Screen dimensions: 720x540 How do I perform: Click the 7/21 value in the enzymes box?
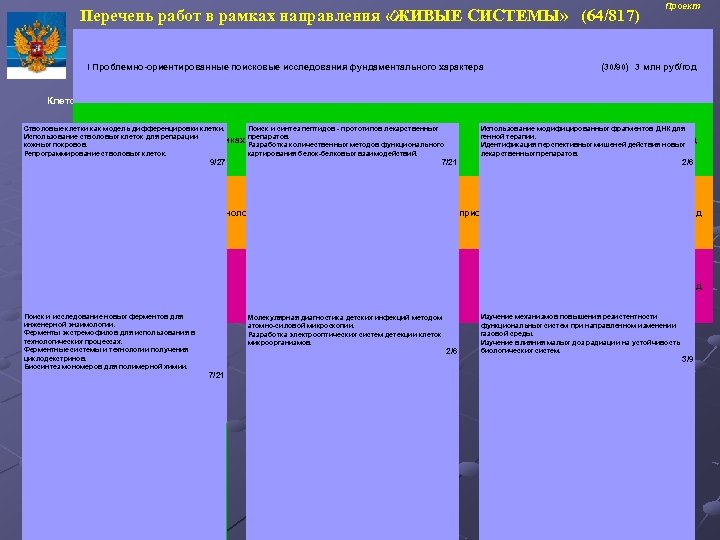tap(216, 375)
